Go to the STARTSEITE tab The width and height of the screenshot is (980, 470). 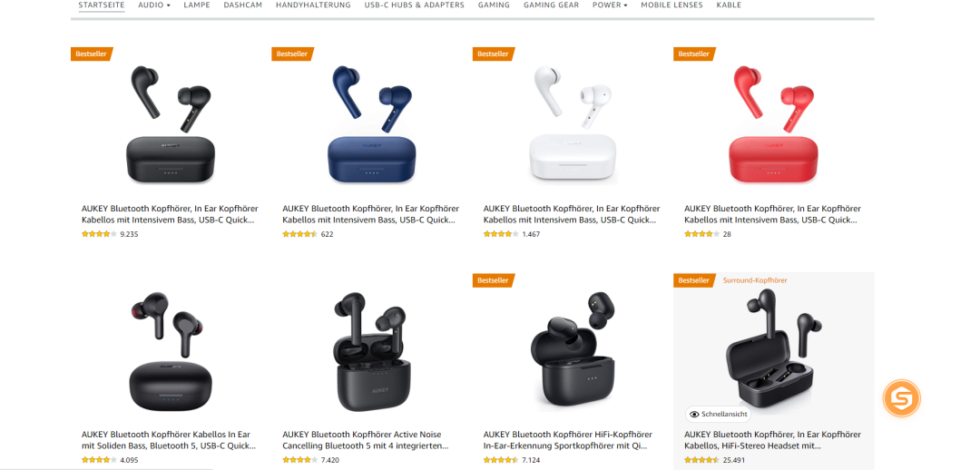(x=102, y=5)
